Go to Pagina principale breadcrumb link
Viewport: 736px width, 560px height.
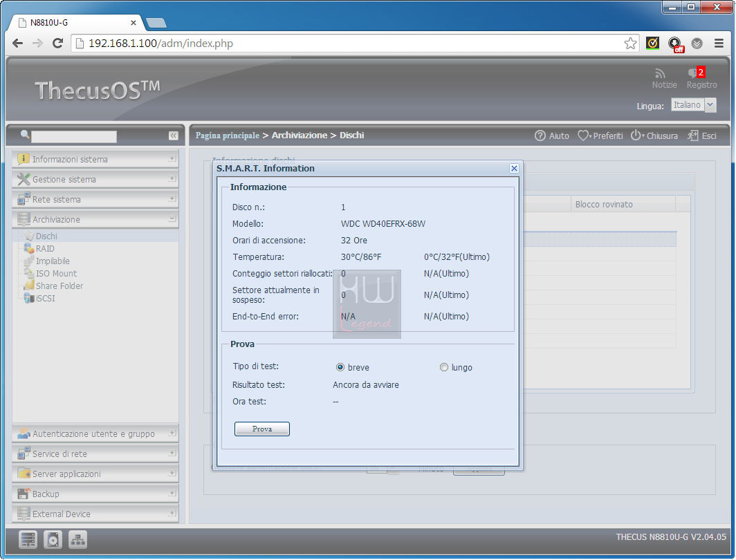click(227, 136)
